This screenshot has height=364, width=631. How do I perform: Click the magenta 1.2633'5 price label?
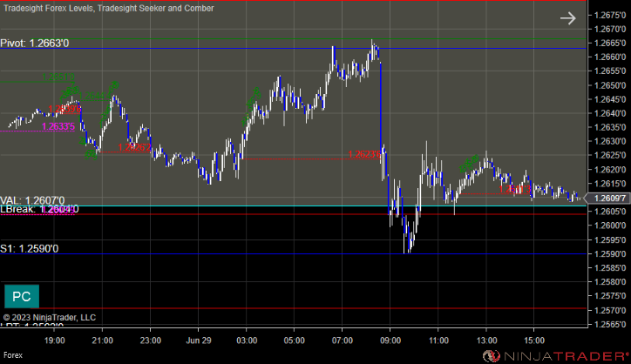point(58,126)
